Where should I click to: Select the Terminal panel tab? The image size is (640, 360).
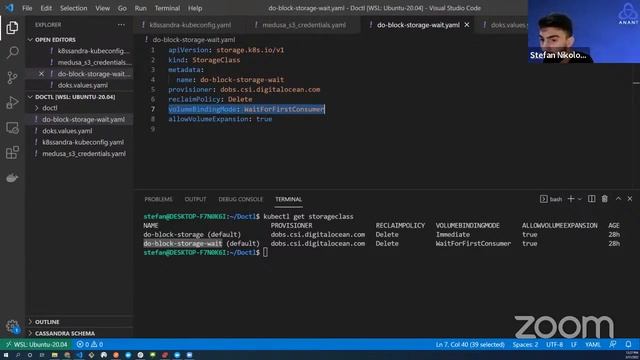tap(288, 199)
